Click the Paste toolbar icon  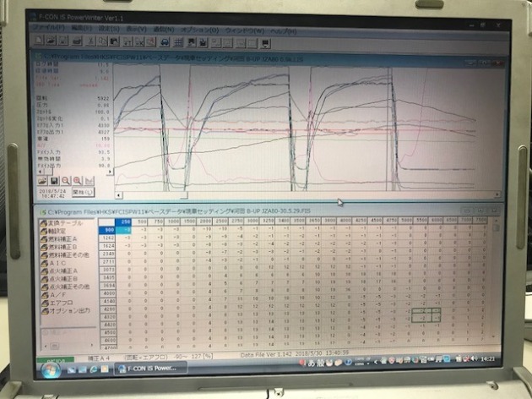114,41
